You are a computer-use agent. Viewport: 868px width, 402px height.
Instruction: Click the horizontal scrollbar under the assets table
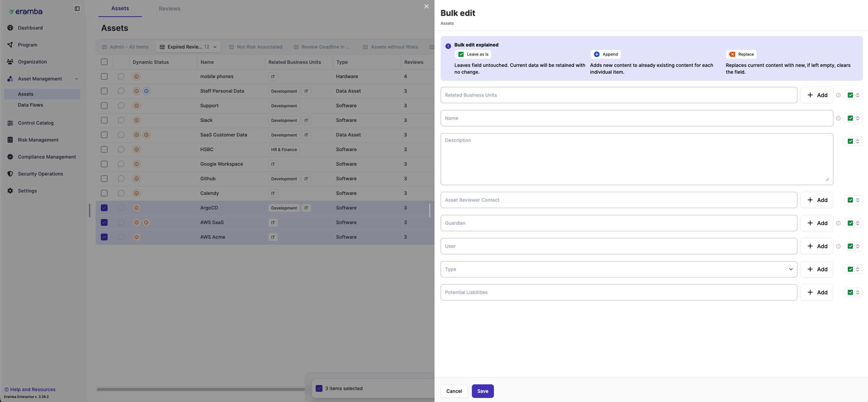200,389
